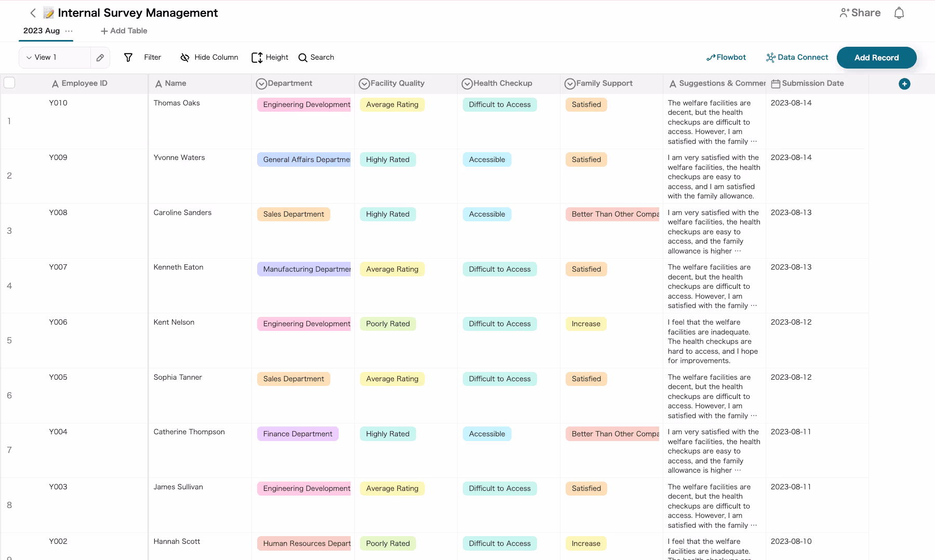
Task: Adjust row Height from toolbar
Action: click(x=270, y=58)
